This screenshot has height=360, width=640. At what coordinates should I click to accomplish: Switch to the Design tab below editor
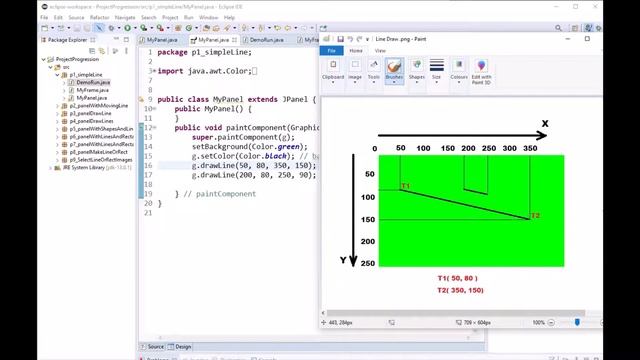pyautogui.click(x=180, y=347)
